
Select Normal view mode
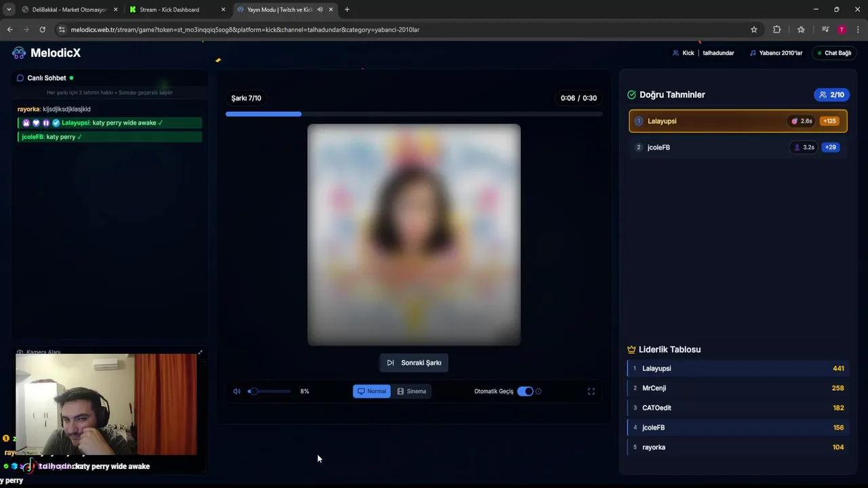pos(372,391)
